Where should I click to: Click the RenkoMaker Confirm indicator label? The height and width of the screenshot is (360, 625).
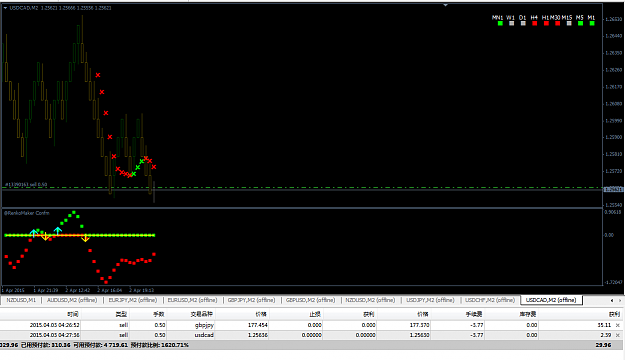pyautogui.click(x=27, y=213)
